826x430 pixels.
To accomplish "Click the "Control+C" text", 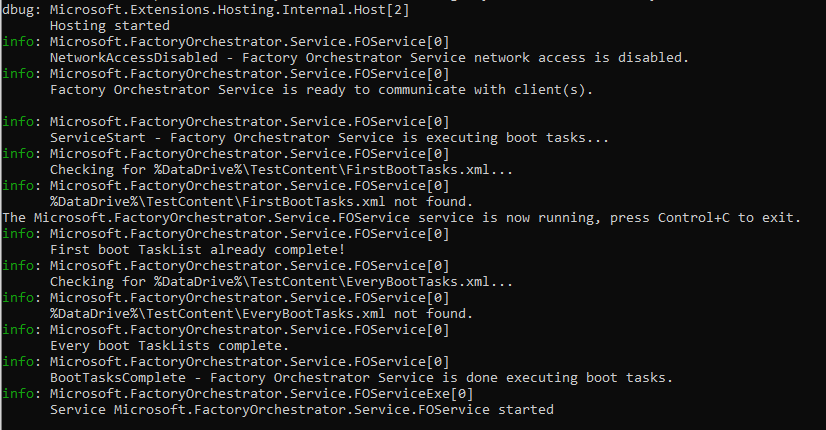I will 689,218.
